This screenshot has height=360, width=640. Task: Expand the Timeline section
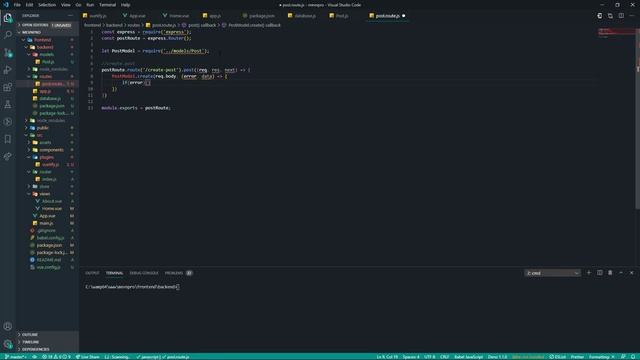click(x=47, y=342)
